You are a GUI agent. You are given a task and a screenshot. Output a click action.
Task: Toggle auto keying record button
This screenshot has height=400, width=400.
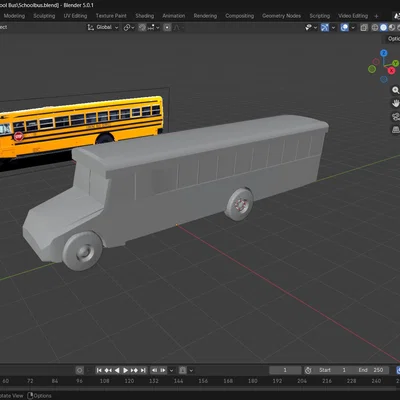coord(80,370)
